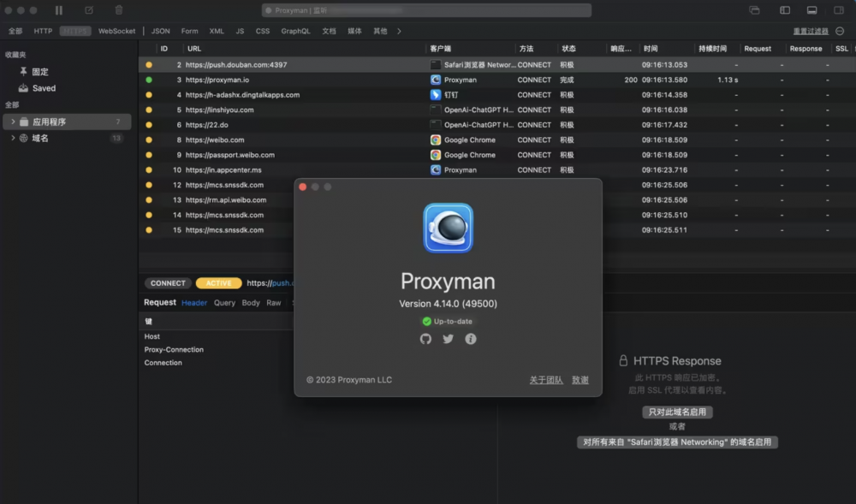Filter by JSON content type

161,31
